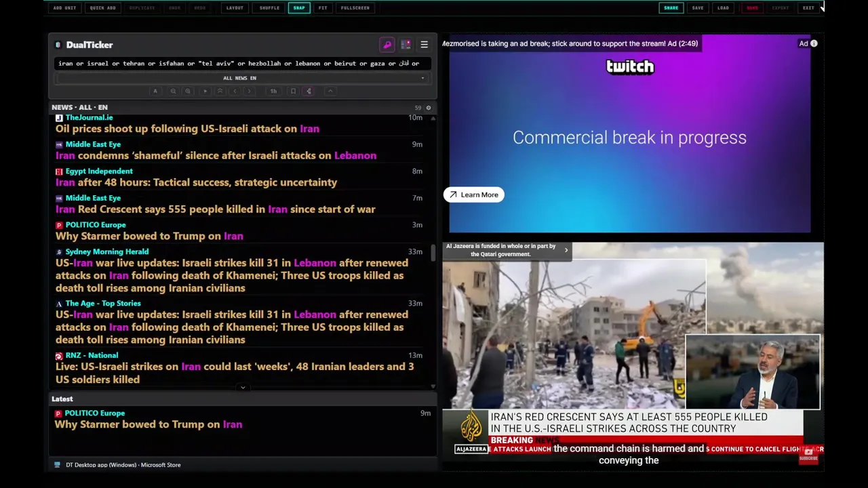Click the Ad info icon on Twitch player
Image resolution: width=868 pixels, height=488 pixels.
(x=814, y=43)
